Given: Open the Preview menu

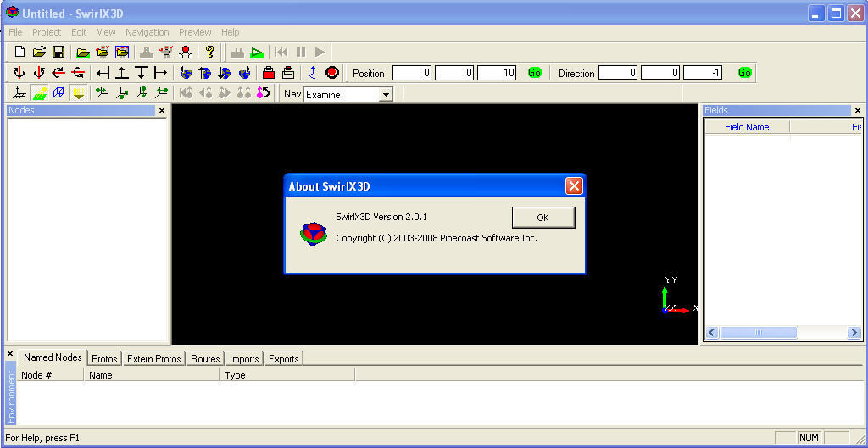Looking at the screenshot, I should [x=195, y=32].
